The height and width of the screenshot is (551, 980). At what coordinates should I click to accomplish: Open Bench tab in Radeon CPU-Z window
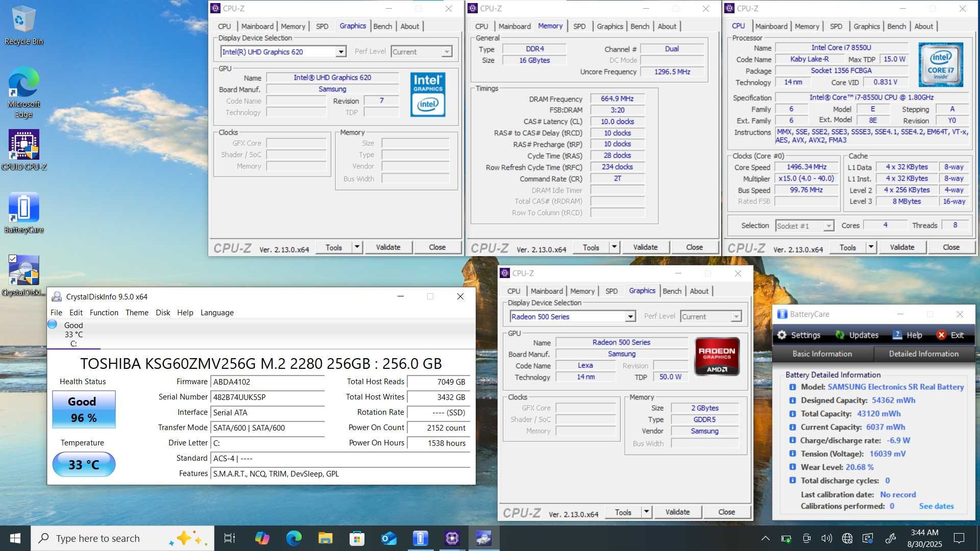pyautogui.click(x=672, y=291)
